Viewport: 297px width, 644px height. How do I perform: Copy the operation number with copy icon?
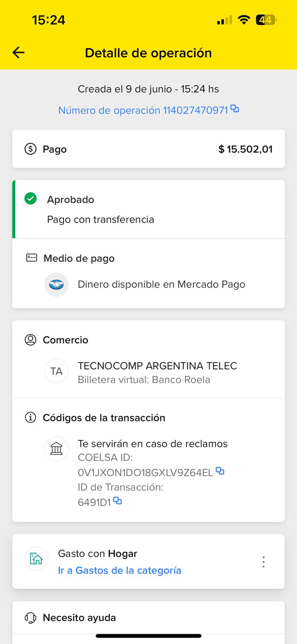235,109
